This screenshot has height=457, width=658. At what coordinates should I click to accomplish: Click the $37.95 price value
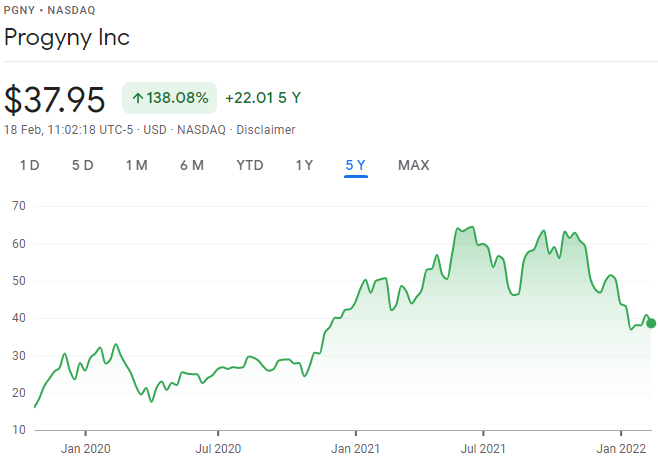pyautogui.click(x=55, y=99)
